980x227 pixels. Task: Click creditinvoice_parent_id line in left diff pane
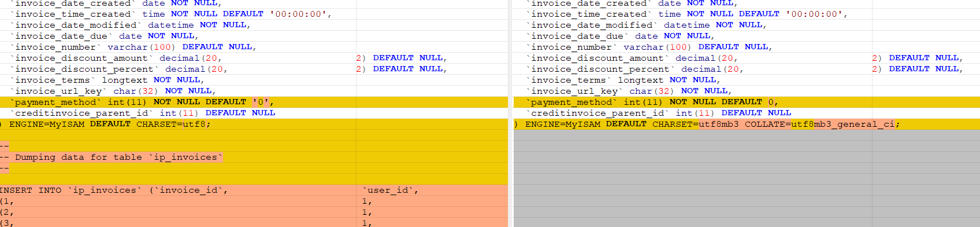tap(254, 113)
